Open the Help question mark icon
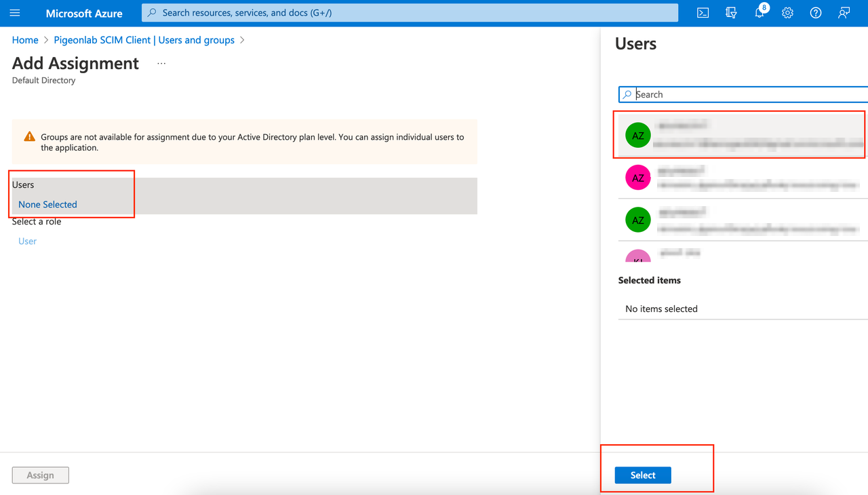 click(816, 13)
